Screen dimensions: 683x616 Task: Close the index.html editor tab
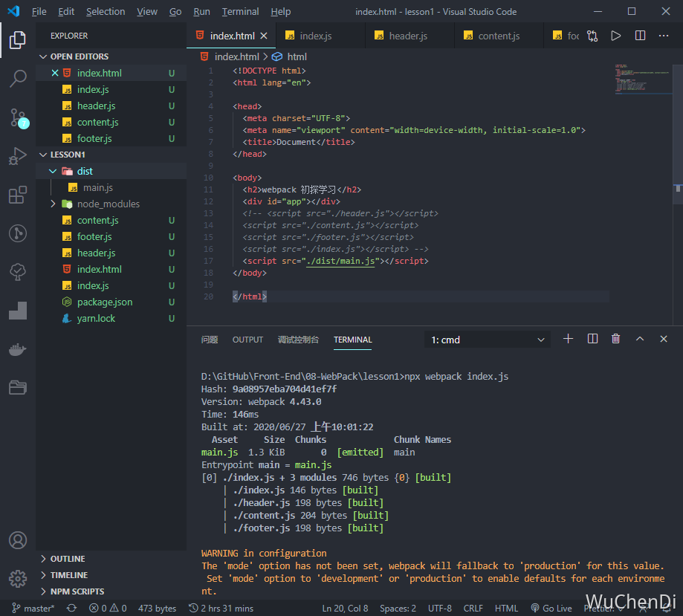pos(264,36)
